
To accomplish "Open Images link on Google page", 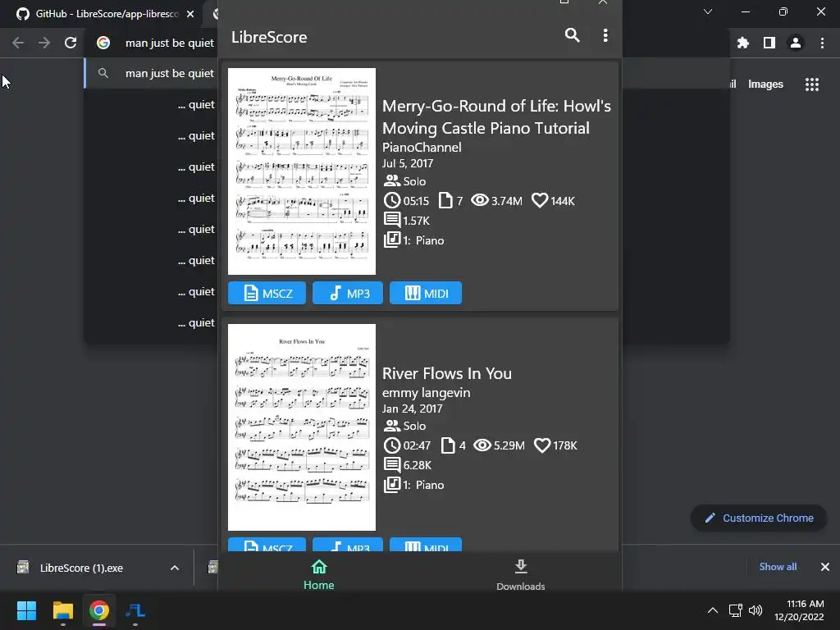I will (765, 84).
